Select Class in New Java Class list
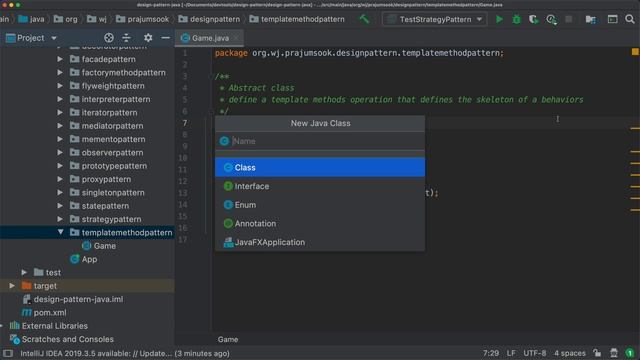Screen dimensions: 640x360 point(320,167)
